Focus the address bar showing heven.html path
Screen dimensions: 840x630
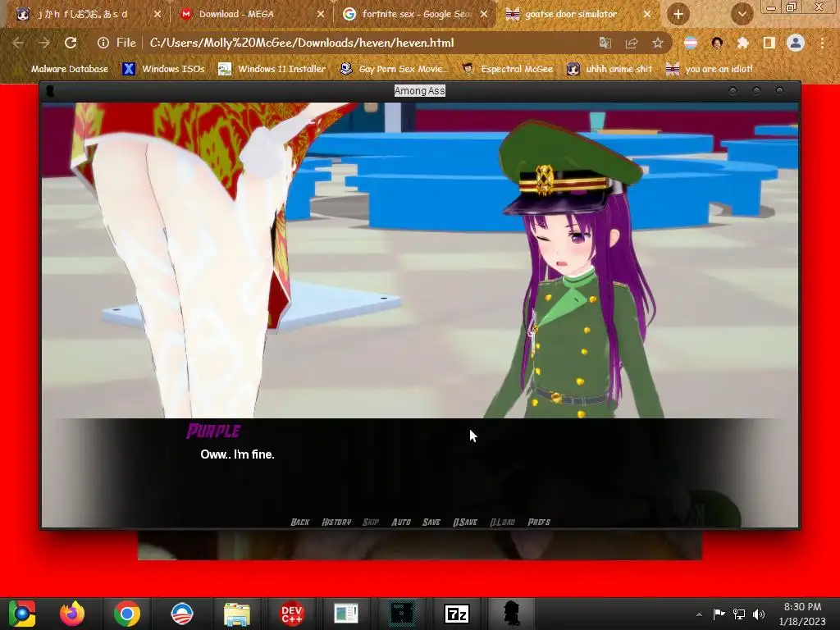(302, 43)
